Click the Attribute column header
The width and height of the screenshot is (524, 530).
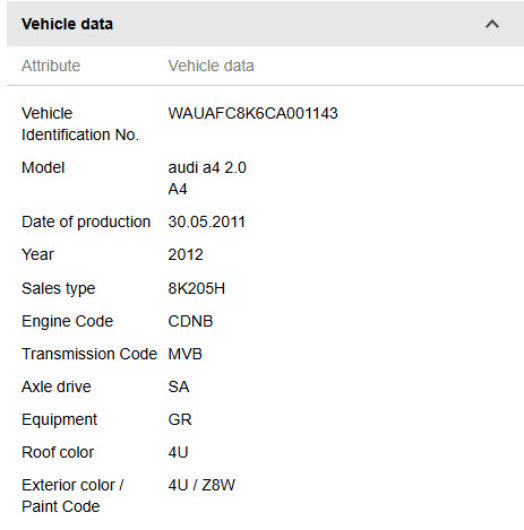[x=51, y=66]
